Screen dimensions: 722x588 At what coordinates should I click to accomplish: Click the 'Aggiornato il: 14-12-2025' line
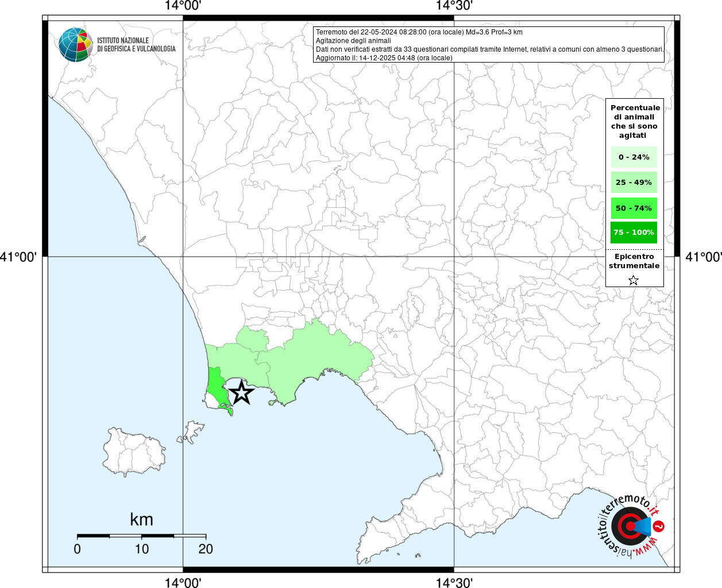point(384,58)
